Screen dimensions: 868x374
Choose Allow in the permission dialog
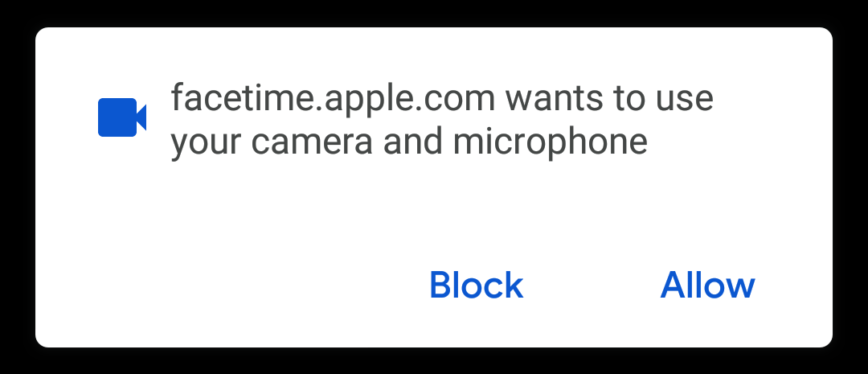tap(707, 286)
